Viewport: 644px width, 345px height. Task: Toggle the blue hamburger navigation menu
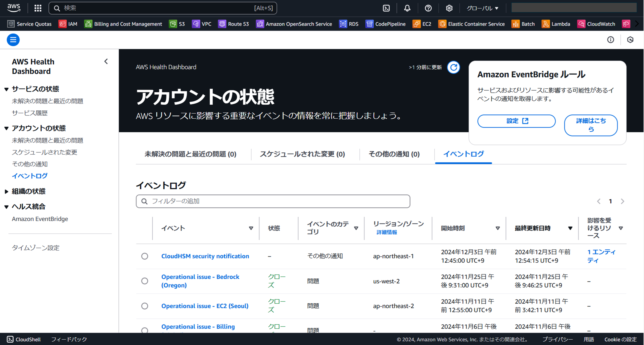[x=13, y=40]
